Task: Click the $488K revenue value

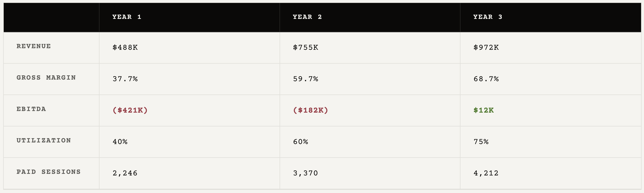Action: point(125,48)
